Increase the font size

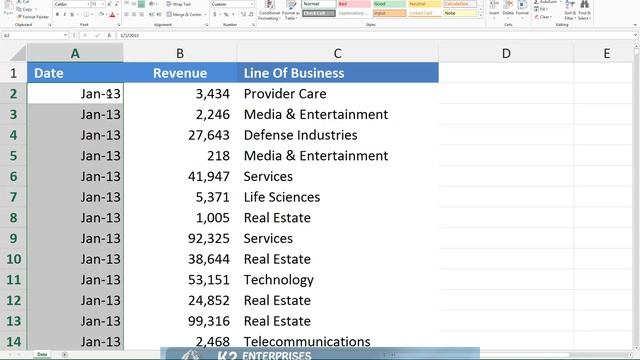click(x=109, y=4)
